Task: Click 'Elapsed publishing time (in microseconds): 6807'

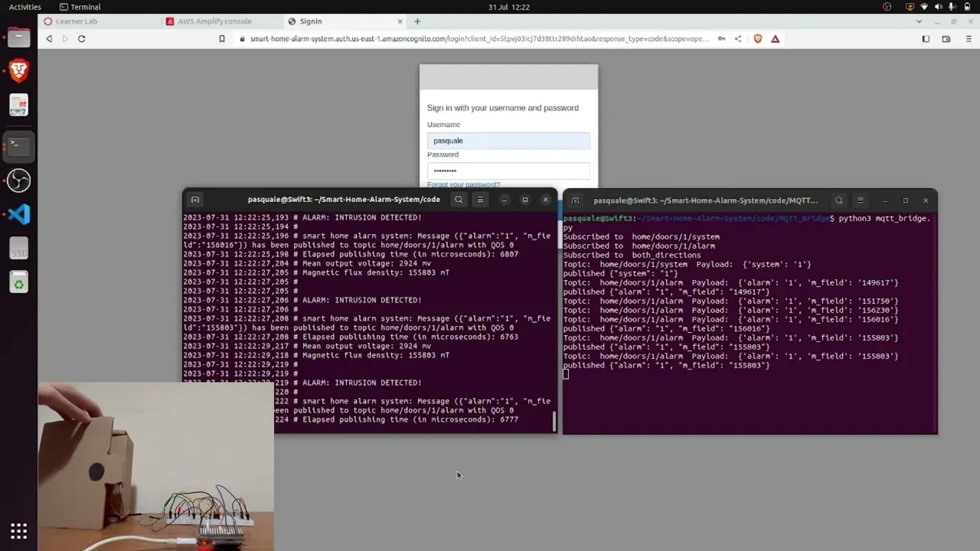Action: coord(410,254)
